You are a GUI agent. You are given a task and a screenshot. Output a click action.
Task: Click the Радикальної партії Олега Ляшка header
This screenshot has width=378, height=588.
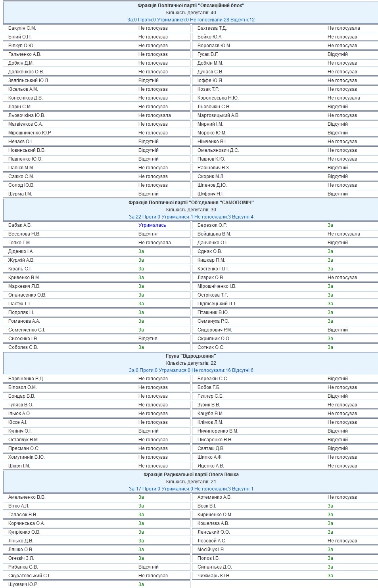click(x=191, y=475)
